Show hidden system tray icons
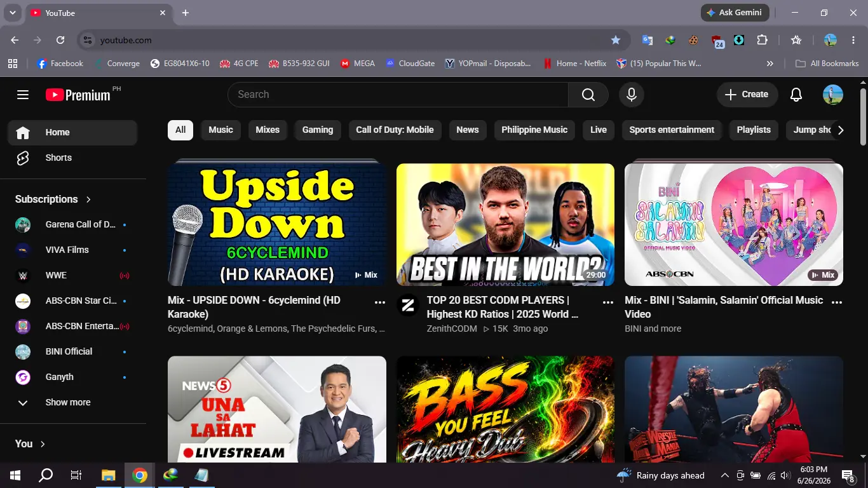 point(724,475)
